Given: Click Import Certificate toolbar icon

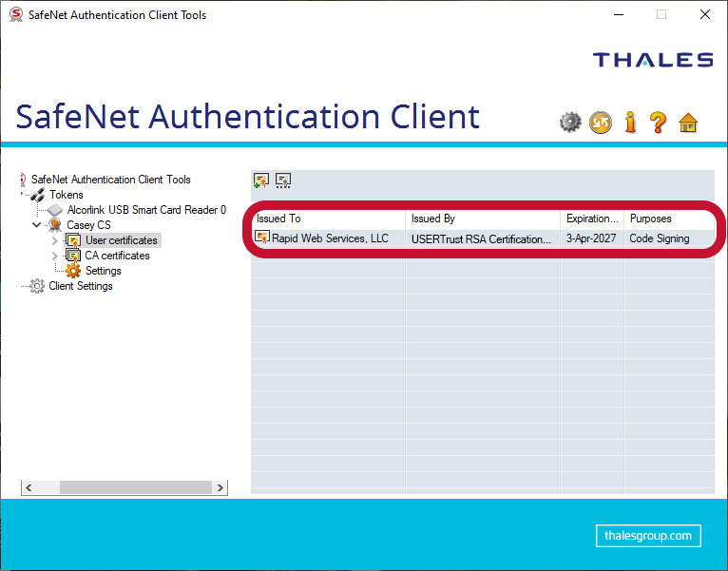Looking at the screenshot, I should point(261,181).
